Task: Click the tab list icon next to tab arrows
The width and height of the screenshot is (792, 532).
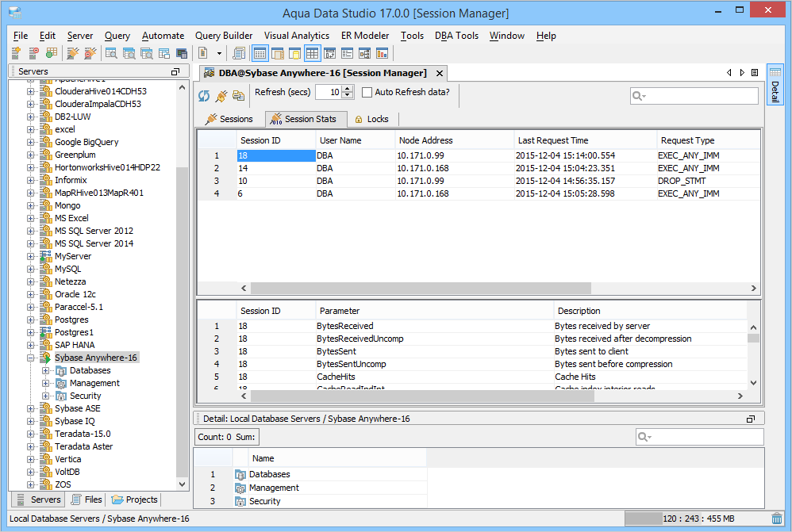Action: 755,73
